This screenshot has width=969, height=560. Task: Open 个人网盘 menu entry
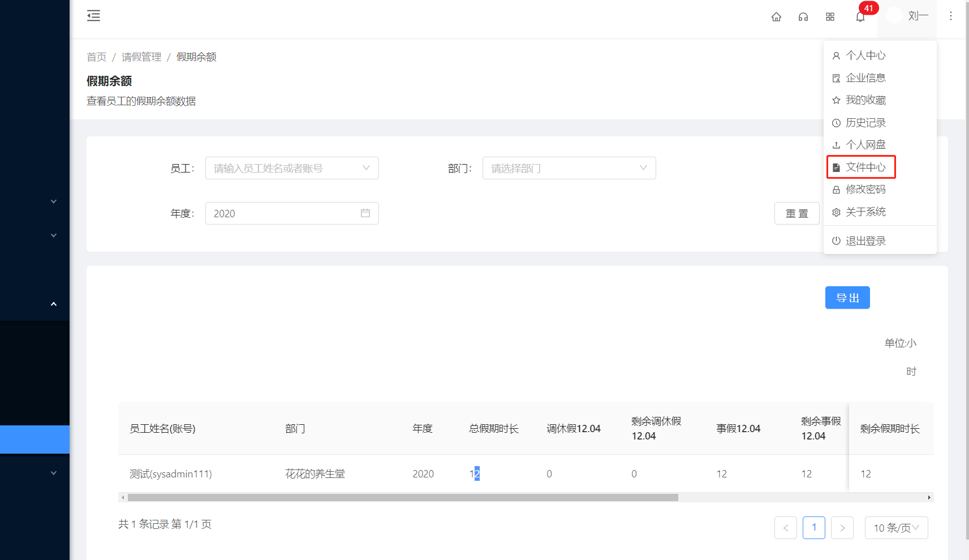pos(880,145)
